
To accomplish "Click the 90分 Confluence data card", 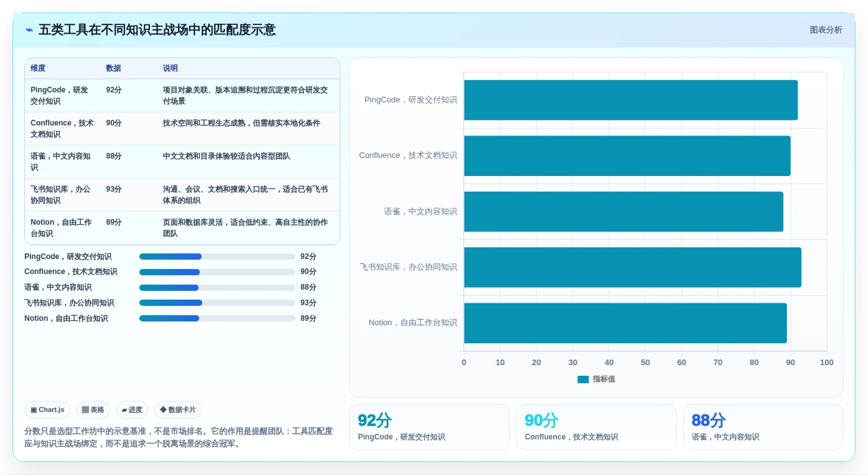I will (x=596, y=427).
